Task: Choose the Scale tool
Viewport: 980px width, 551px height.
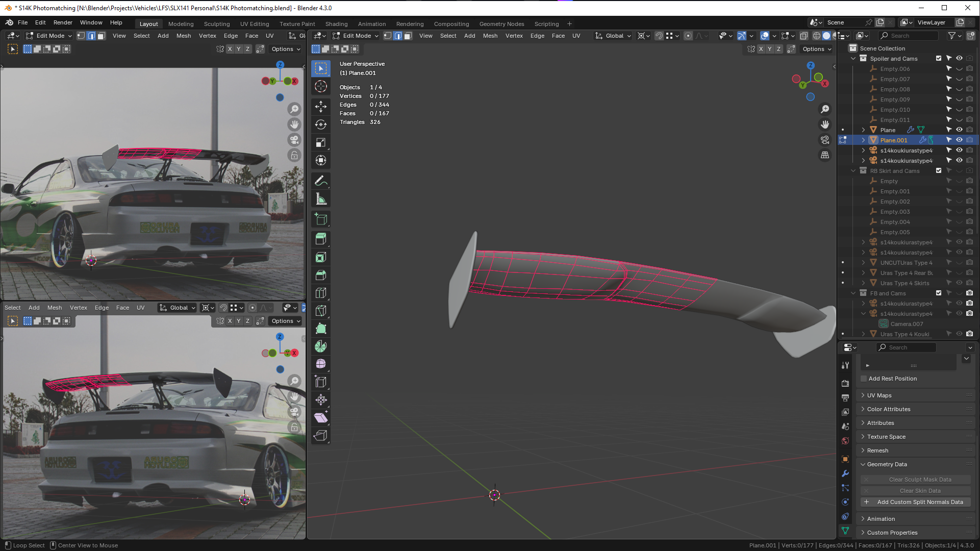Action: [x=321, y=142]
